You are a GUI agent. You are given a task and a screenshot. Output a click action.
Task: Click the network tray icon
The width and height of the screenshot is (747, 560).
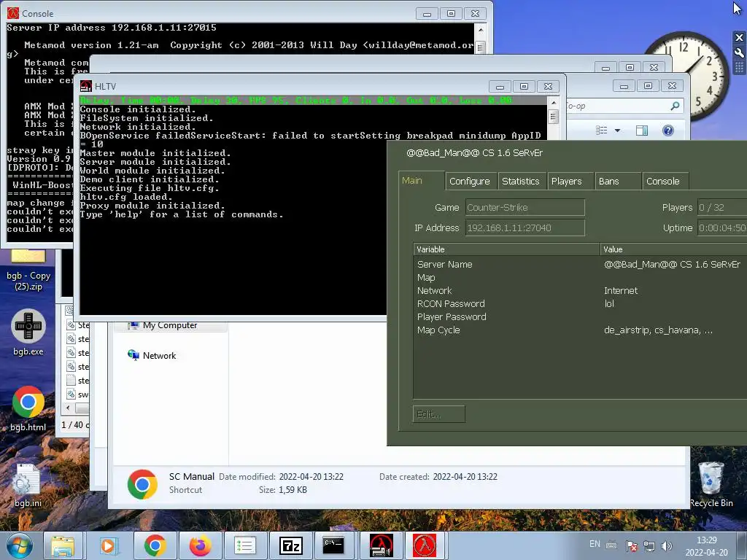coord(649,545)
